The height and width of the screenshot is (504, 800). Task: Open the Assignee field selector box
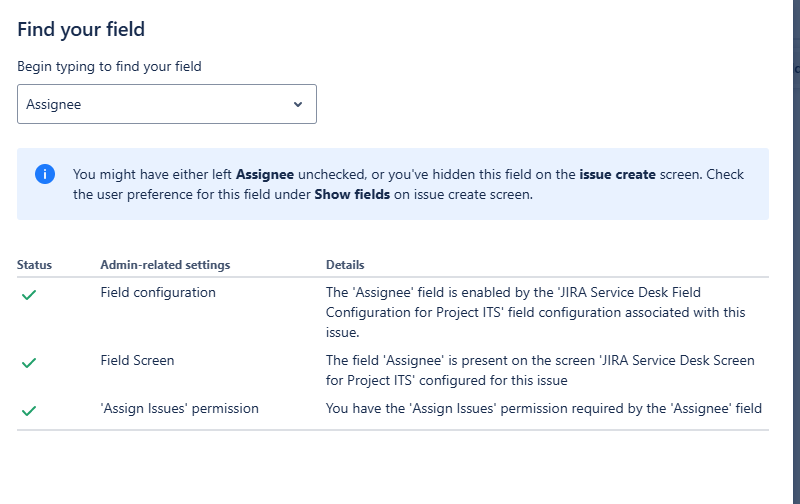point(167,104)
